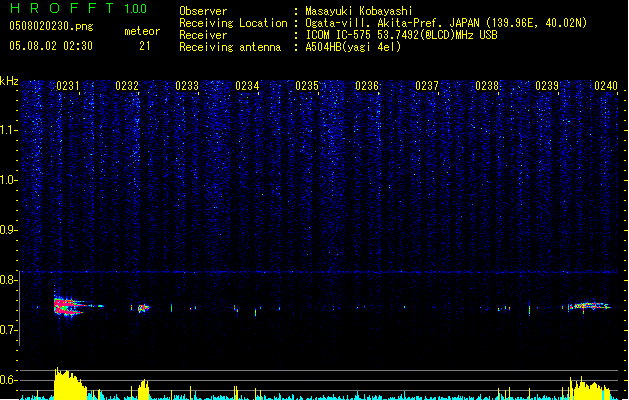Click the kHz axis unit label

tap(9, 81)
